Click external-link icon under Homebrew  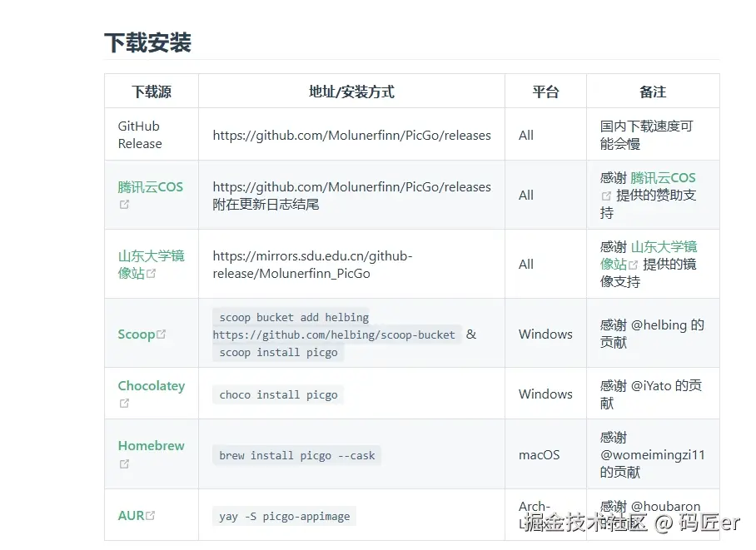124,463
